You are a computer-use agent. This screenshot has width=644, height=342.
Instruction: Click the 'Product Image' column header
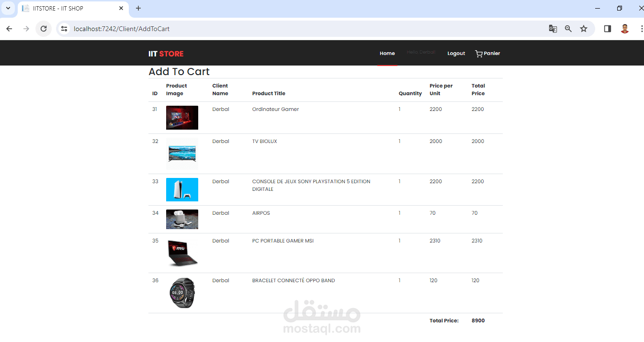(177, 89)
